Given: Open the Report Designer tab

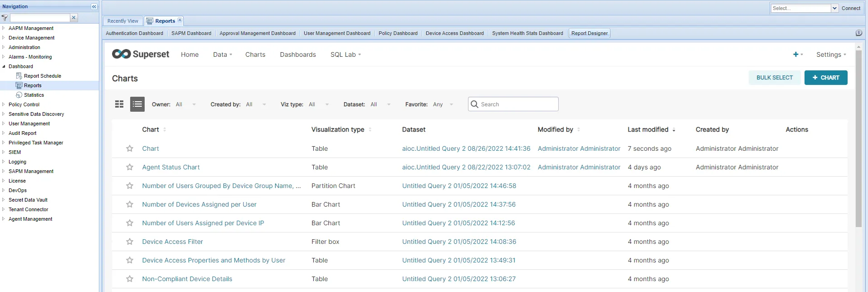Looking at the screenshot, I should coord(590,33).
